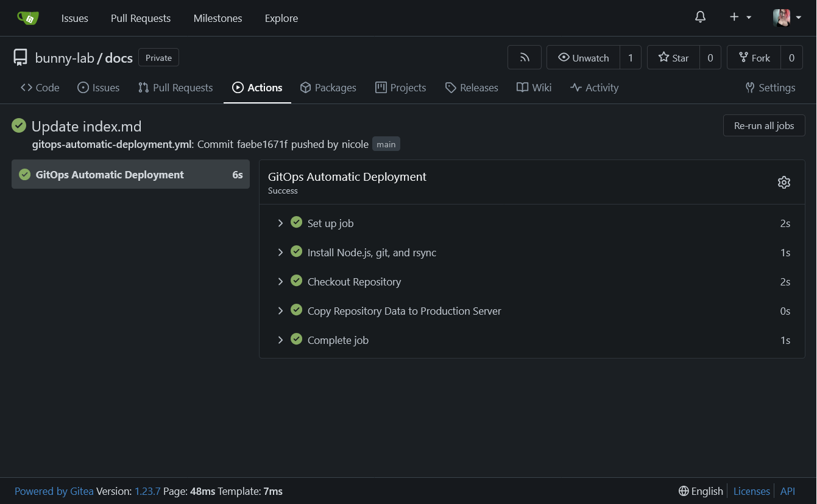Screen dimensions: 817x504
Task: Switch to the Packages tab
Action: [328, 87]
